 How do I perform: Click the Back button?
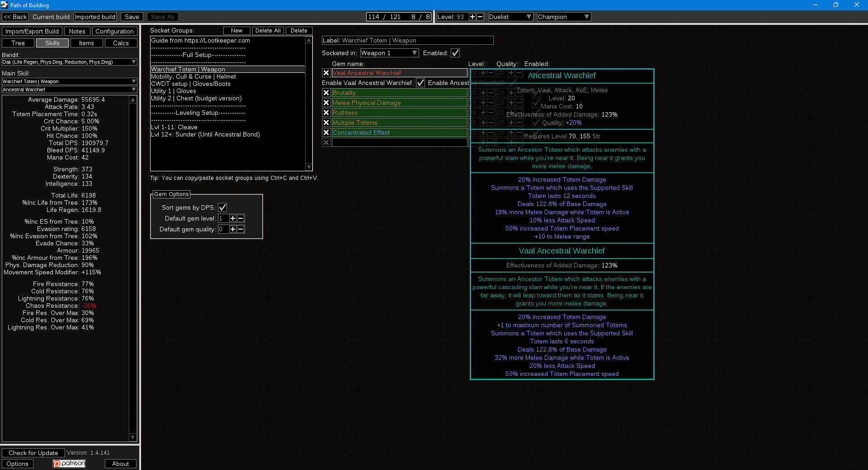[15, 17]
